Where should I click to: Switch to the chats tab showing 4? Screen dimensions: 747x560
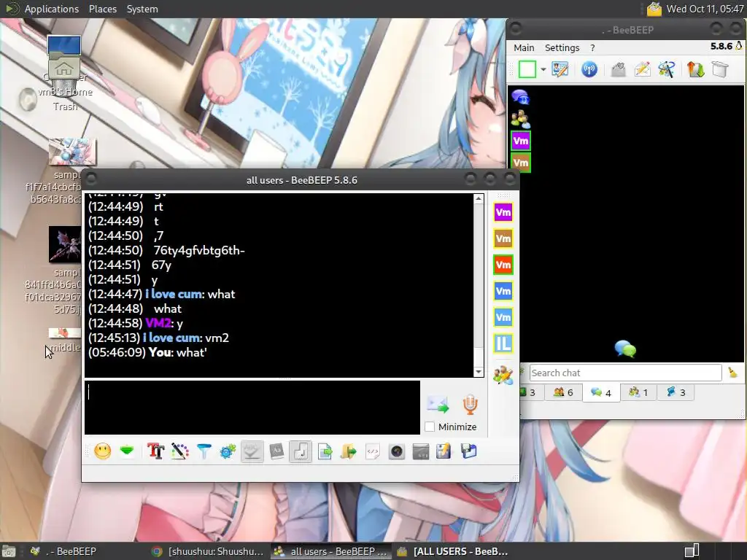(x=601, y=393)
